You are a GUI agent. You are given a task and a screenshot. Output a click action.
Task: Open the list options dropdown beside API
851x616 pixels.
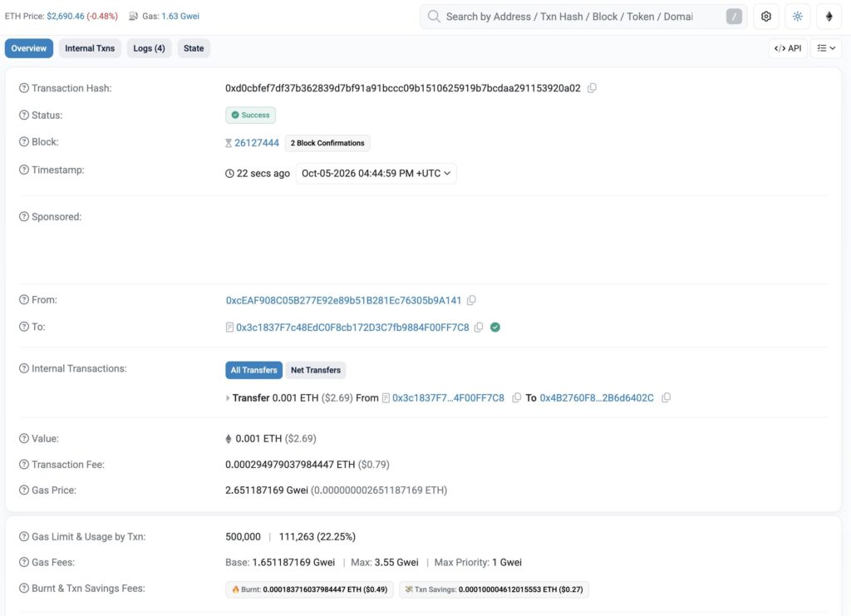[x=826, y=48]
